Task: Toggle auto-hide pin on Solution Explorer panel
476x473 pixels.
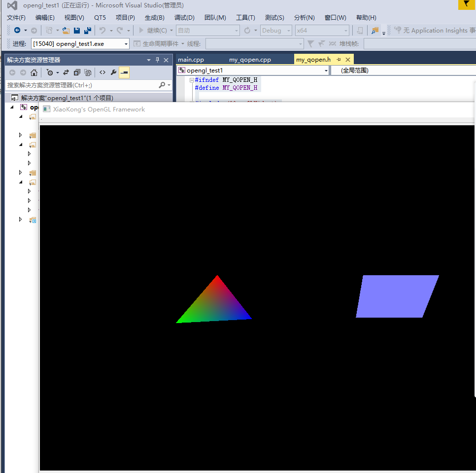Action: [157, 60]
